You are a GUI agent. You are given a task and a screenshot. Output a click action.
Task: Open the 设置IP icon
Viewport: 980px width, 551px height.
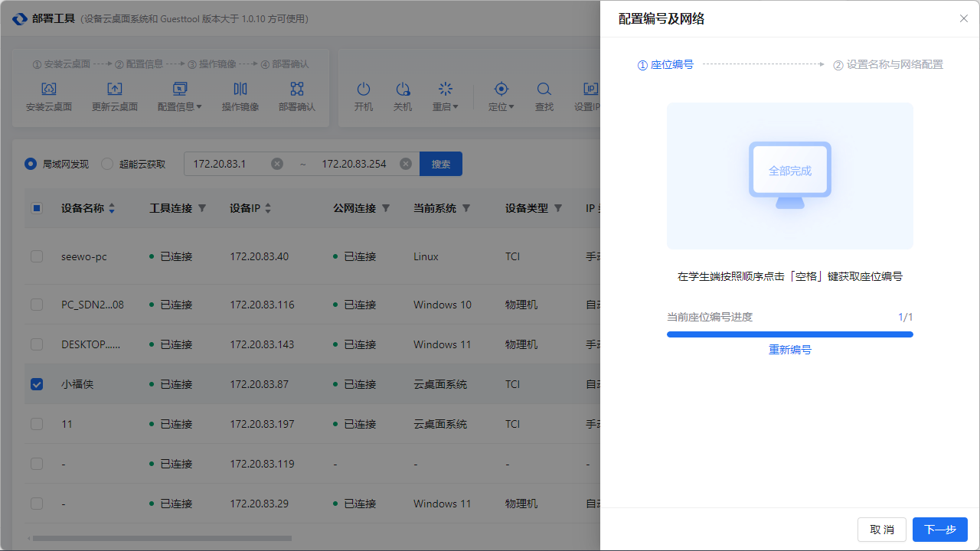(590, 89)
